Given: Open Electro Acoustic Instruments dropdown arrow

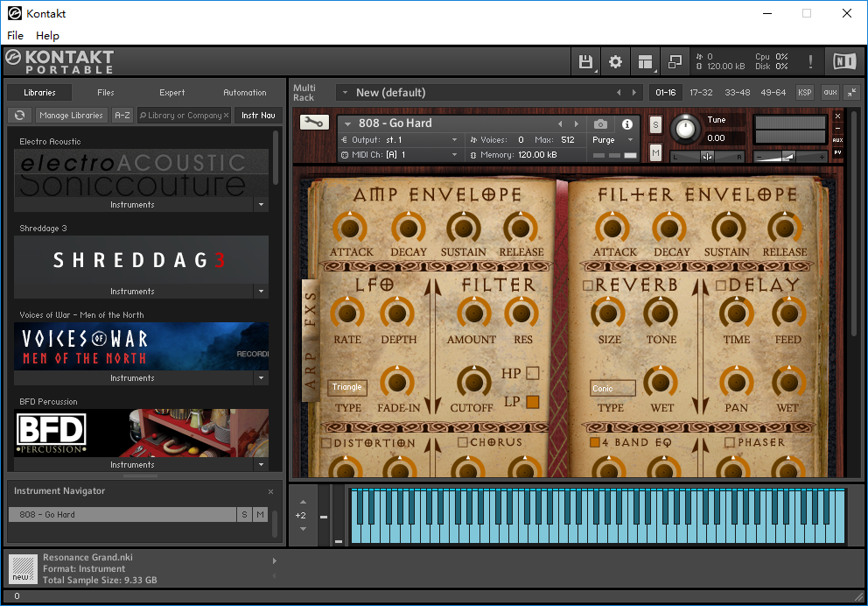Looking at the screenshot, I should (262, 204).
